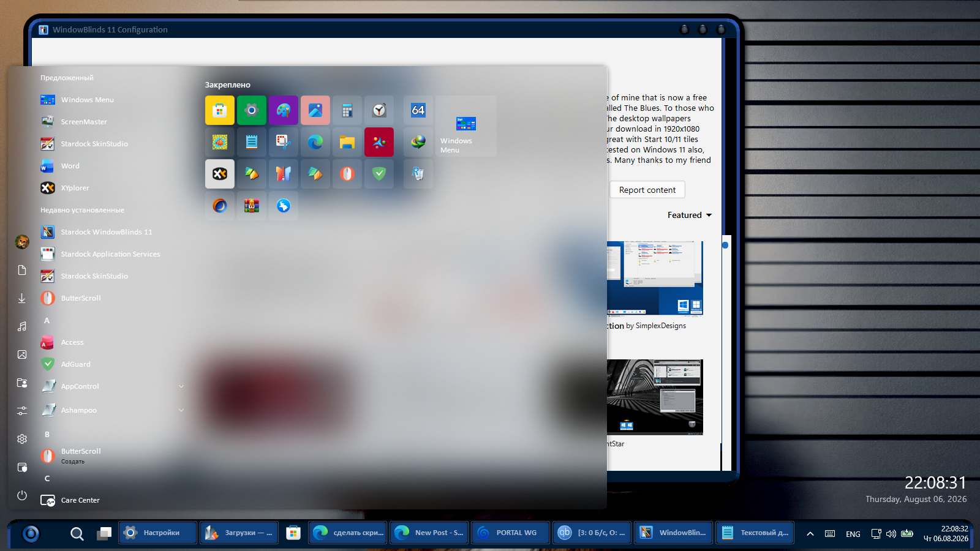The width and height of the screenshot is (980, 551).
Task: Open the volume control in system tray
Action: pos(891,534)
